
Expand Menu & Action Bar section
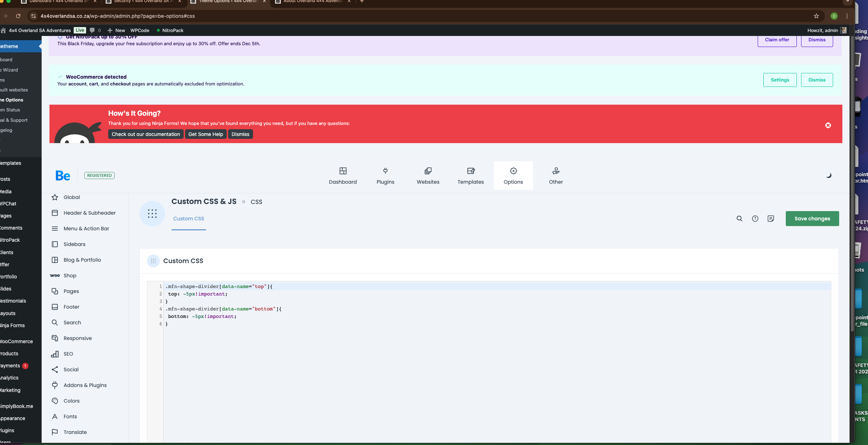[86, 229]
